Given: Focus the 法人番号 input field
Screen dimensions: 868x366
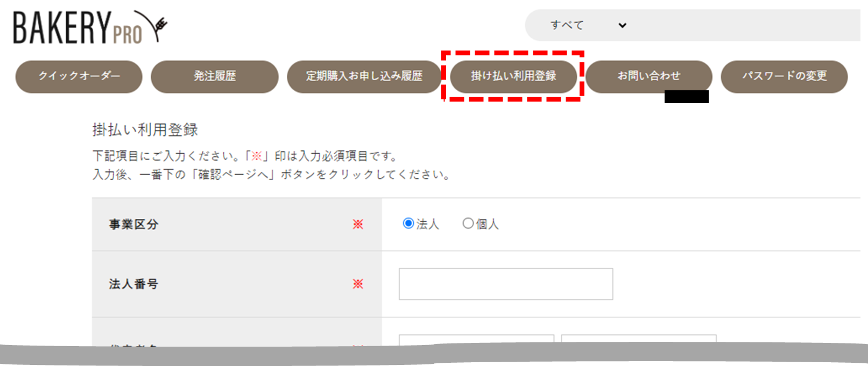Looking at the screenshot, I should (506, 284).
